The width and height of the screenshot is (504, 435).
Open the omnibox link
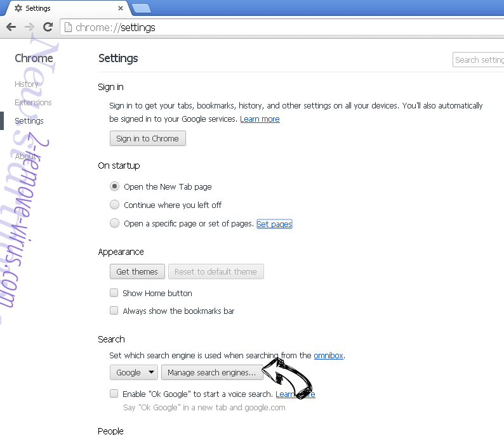329,356
